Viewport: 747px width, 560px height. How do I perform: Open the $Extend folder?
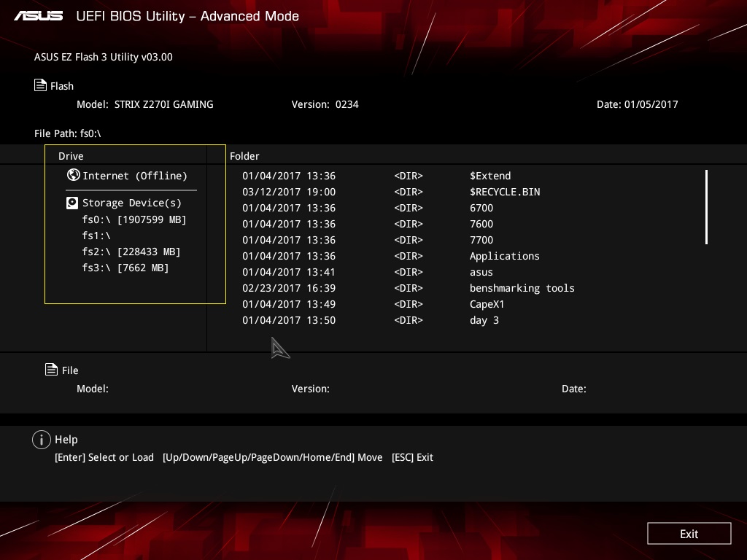coord(490,176)
